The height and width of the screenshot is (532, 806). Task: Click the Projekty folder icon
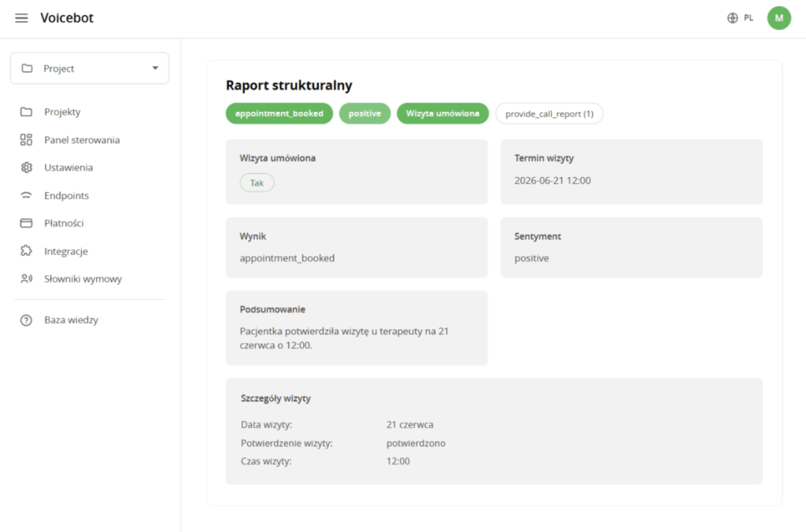(x=26, y=112)
